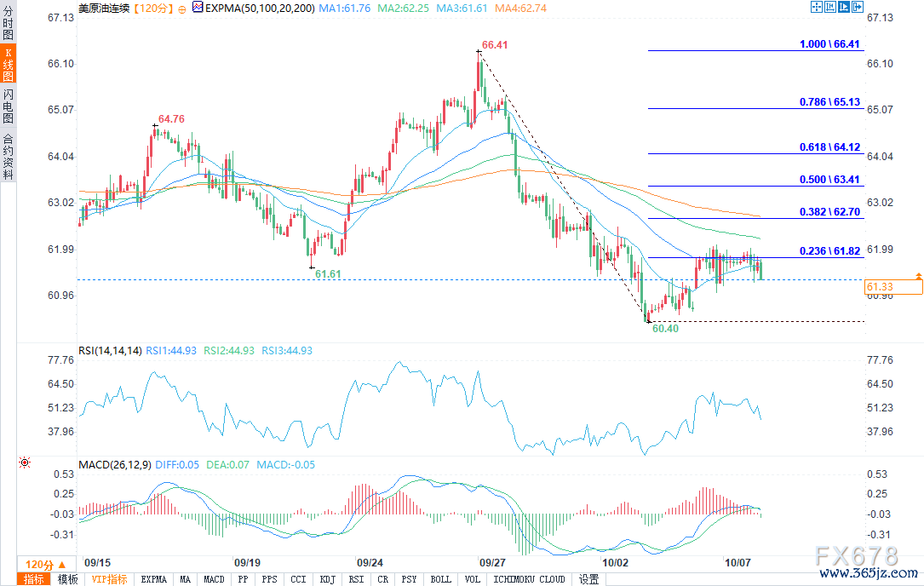The height and width of the screenshot is (586, 924).
Task: Open the 【120分】 period selector in title
Action: pyautogui.click(x=153, y=8)
